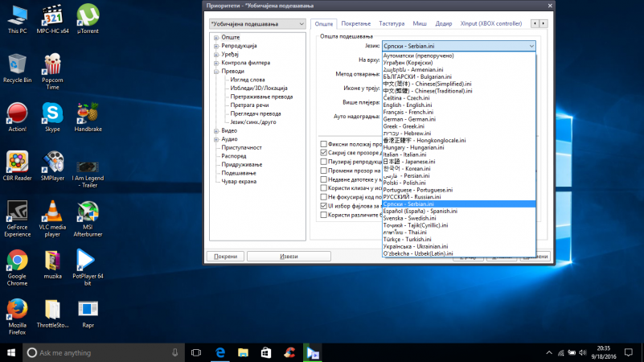Select the Skype desktop icon
This screenshot has height=362, width=644.
point(52,117)
